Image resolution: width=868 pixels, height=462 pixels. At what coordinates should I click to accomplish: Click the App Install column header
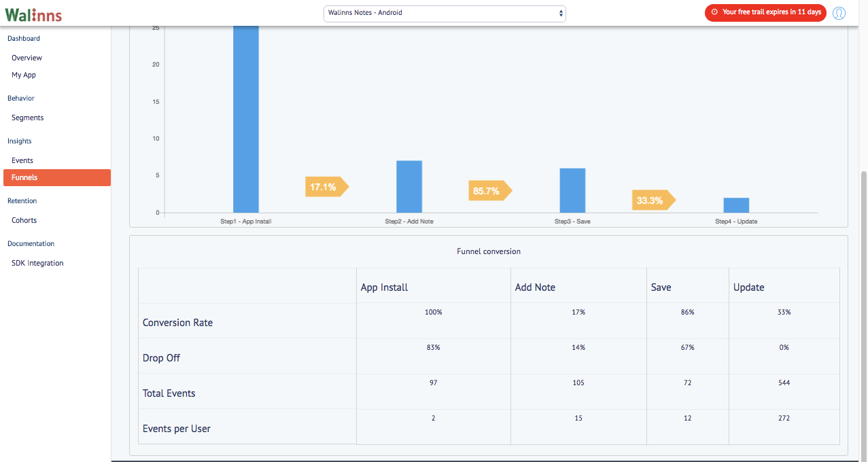(384, 287)
